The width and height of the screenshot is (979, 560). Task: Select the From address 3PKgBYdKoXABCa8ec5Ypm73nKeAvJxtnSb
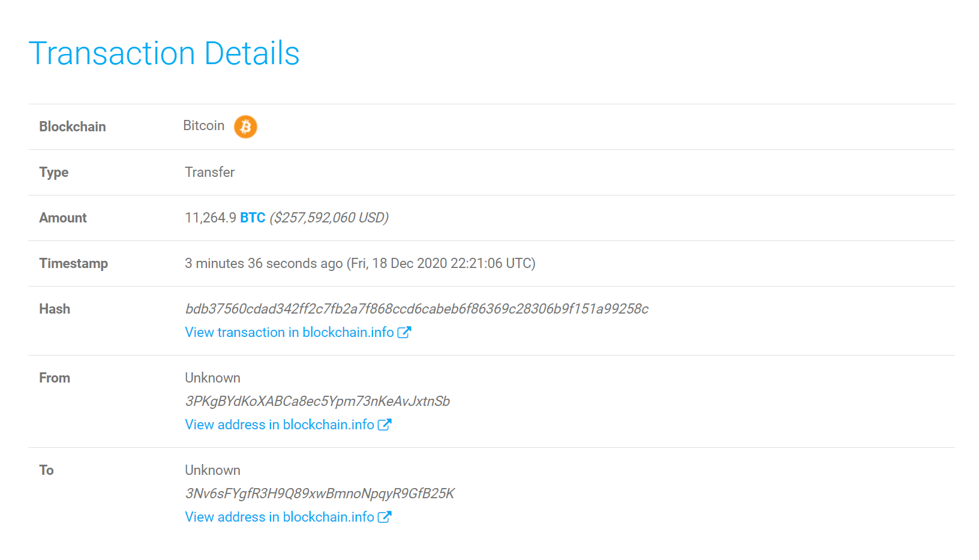[x=317, y=401]
